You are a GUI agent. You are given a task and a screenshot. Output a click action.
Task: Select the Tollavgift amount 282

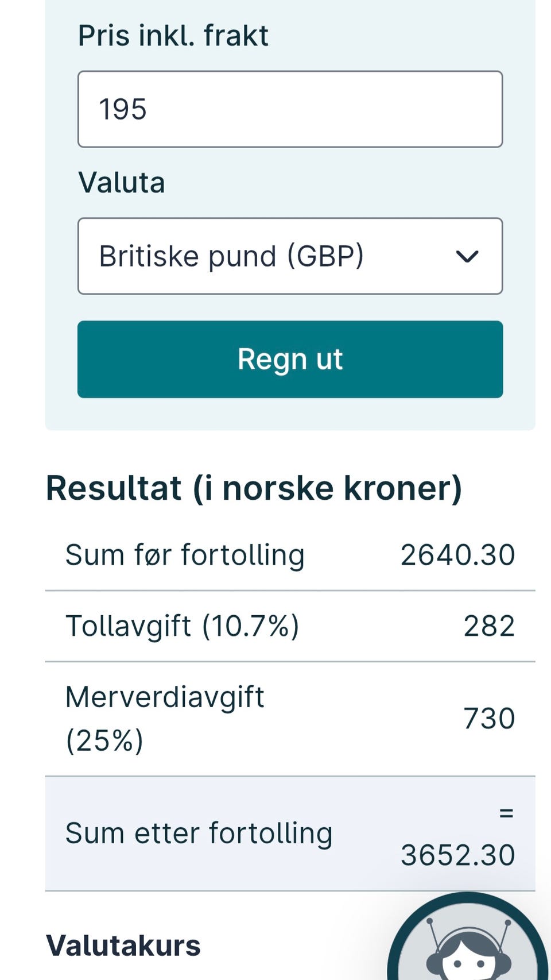(x=489, y=626)
